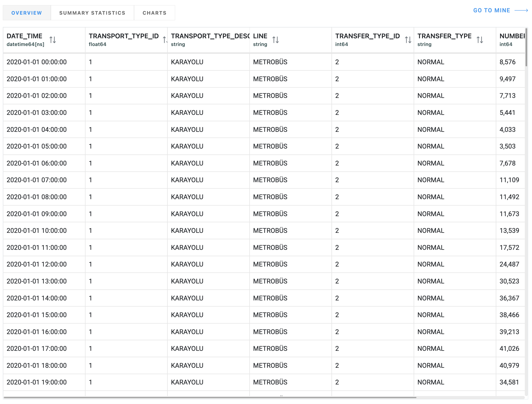Sort by DATE_TIME column icon
Image resolution: width=532 pixels, height=404 pixels.
click(53, 40)
